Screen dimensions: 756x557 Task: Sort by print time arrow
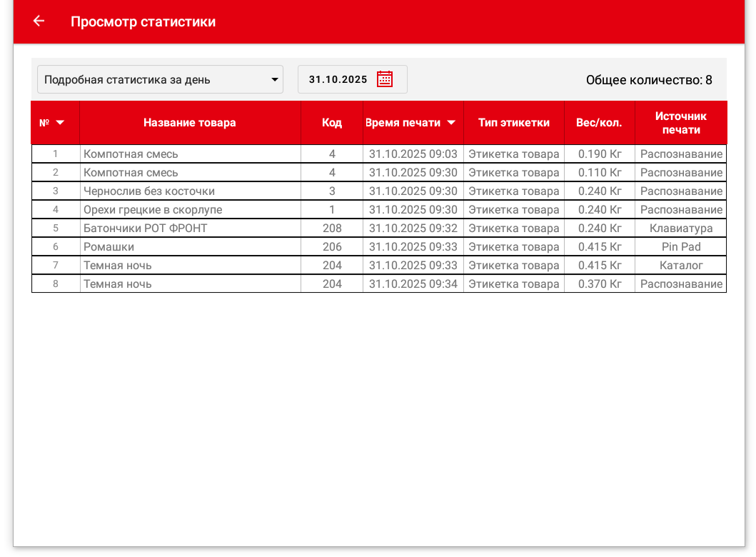pyautogui.click(x=451, y=123)
